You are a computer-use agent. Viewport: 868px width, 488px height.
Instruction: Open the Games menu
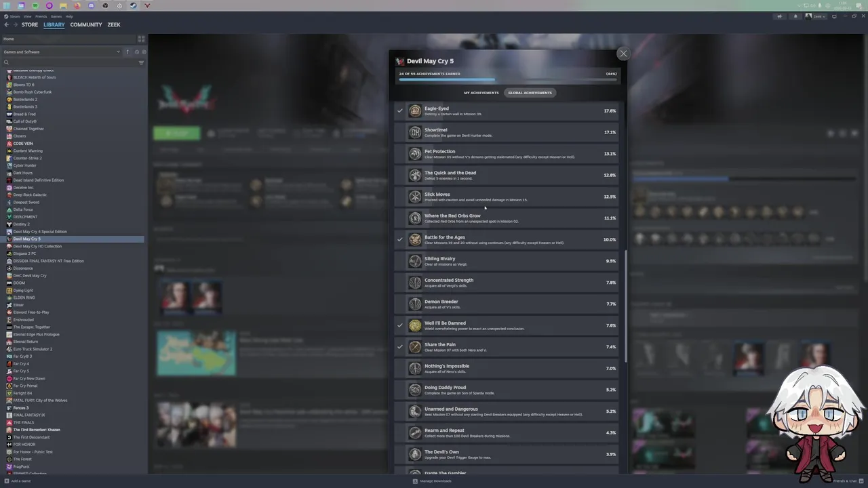coord(56,16)
